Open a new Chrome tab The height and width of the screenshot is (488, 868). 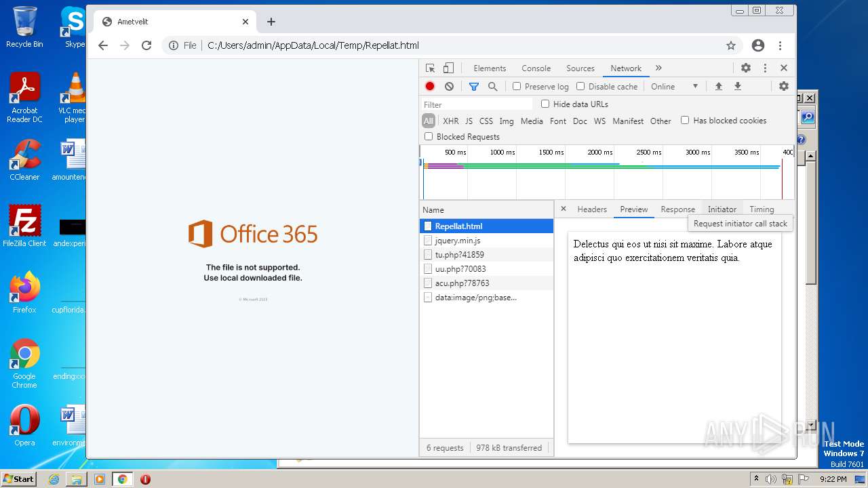coord(271,22)
